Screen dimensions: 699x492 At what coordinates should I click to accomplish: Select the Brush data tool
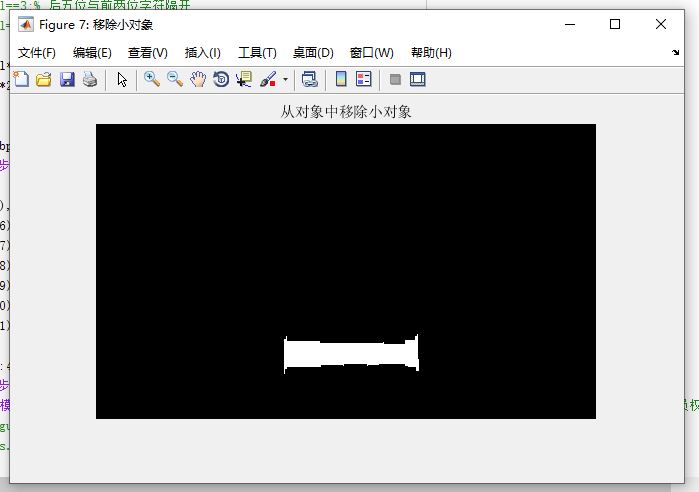pyautogui.click(x=268, y=79)
